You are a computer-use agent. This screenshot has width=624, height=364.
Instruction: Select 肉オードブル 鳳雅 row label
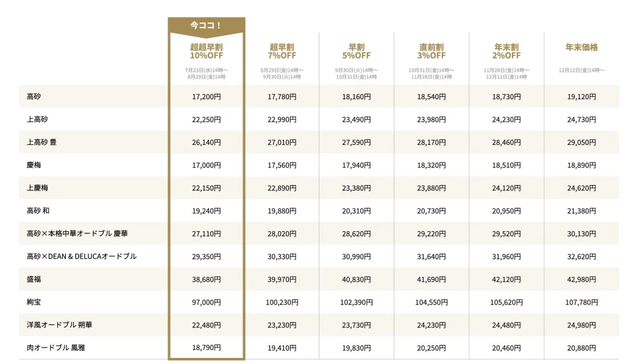coord(55,348)
